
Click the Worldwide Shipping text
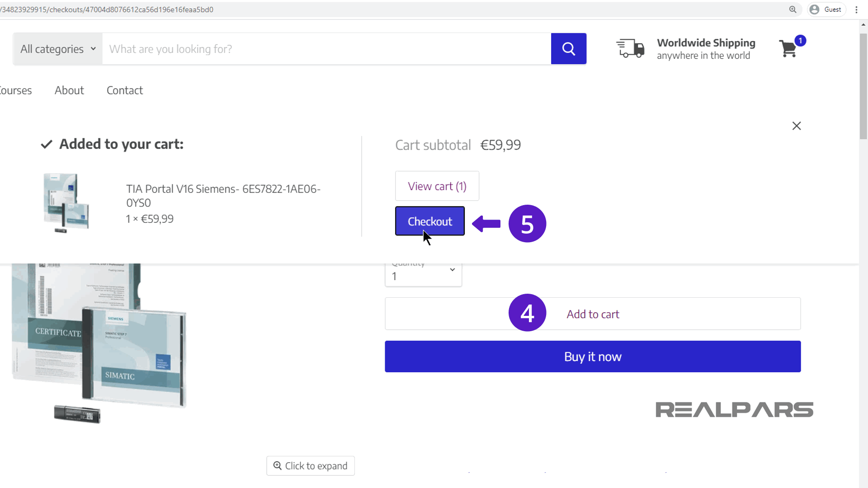pos(706,43)
